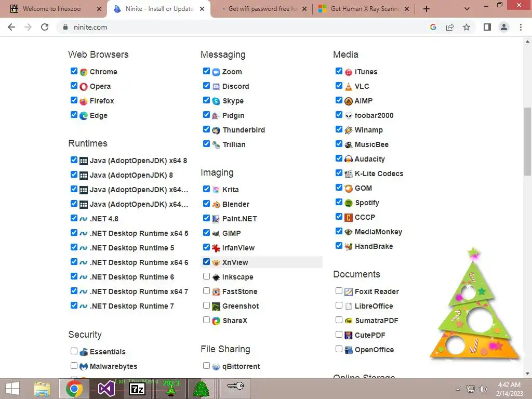Open File Explorer from the taskbar
Screen dimensions: 532x399
coord(42,389)
